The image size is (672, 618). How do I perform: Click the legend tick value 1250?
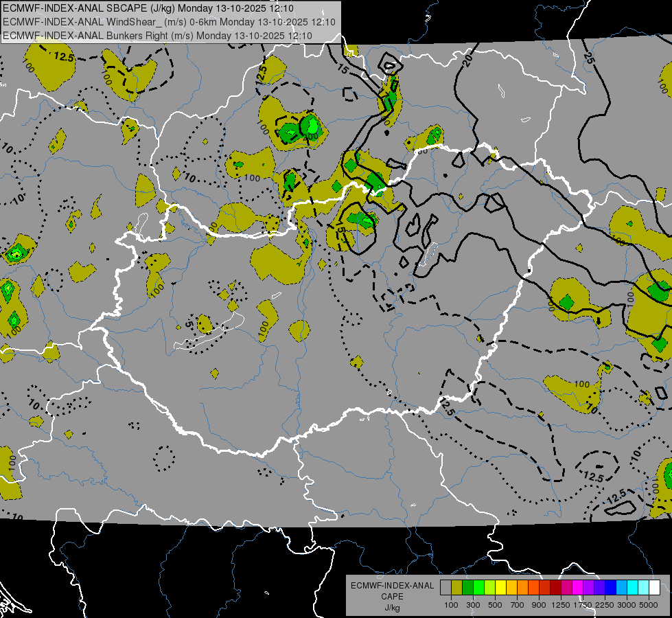(561, 605)
